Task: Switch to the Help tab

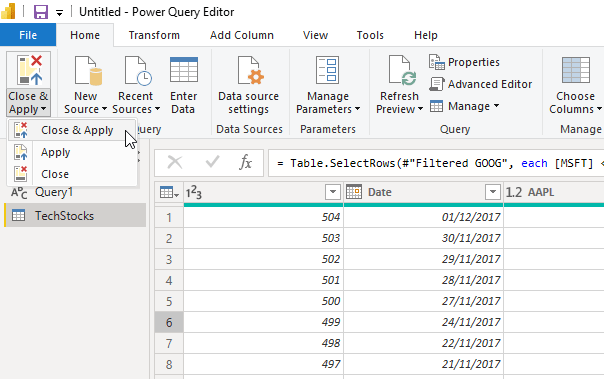Action: click(x=426, y=35)
